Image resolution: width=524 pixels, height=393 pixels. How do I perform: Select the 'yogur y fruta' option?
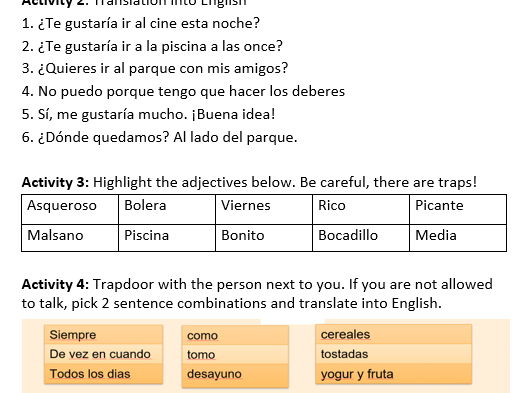click(x=393, y=374)
